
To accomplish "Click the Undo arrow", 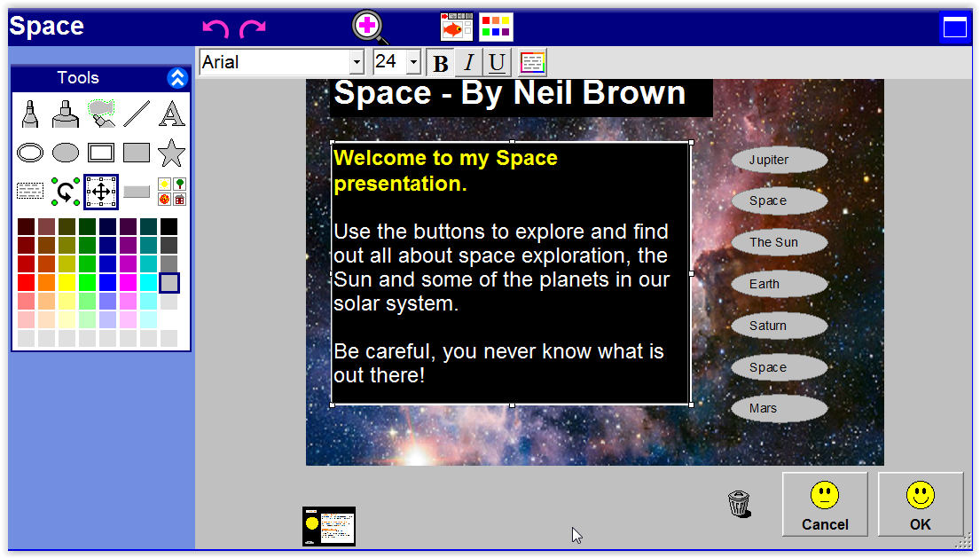I will (216, 28).
